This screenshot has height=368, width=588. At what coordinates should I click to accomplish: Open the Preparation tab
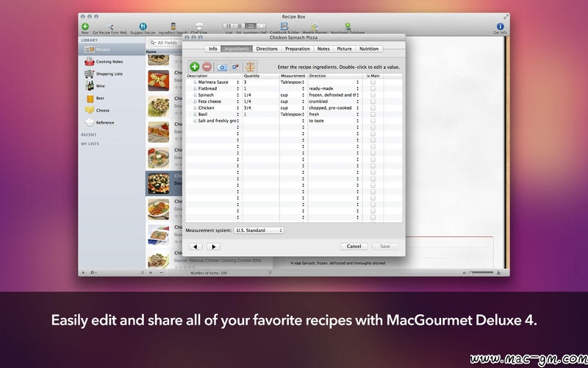click(x=298, y=49)
